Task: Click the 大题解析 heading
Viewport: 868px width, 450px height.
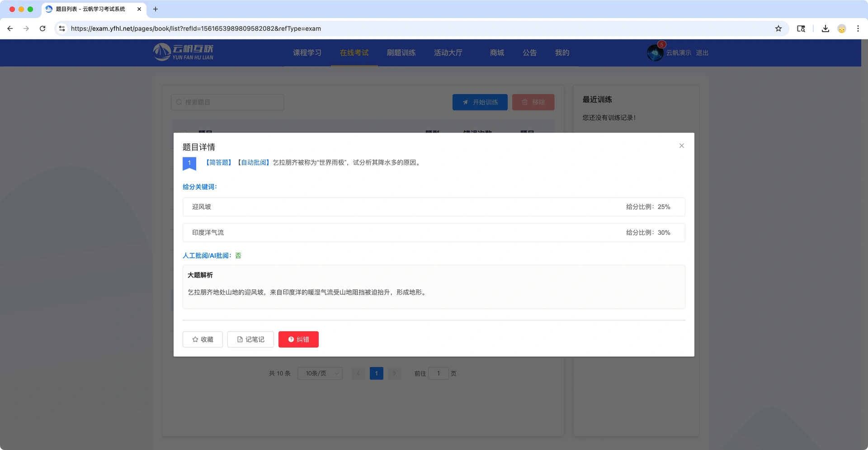Action: pos(200,275)
